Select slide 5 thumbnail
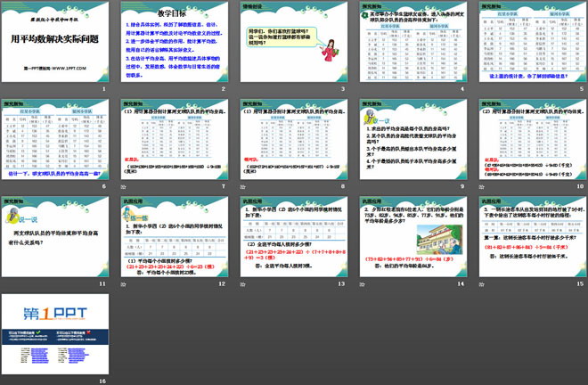Image resolution: width=588 pixels, height=385 pixels. point(533,42)
